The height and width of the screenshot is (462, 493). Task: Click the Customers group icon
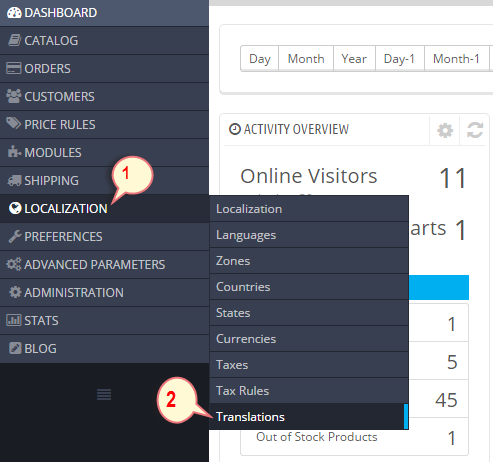click(x=14, y=96)
